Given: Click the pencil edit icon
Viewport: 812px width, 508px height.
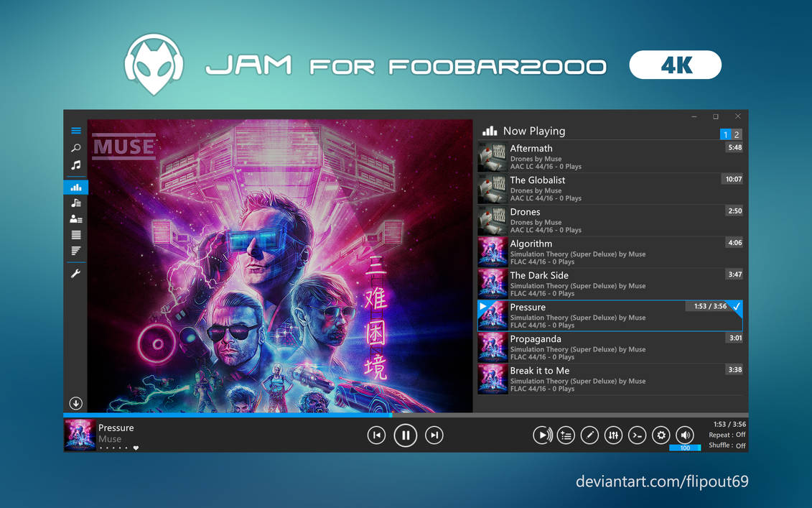Looking at the screenshot, I should pos(590,435).
